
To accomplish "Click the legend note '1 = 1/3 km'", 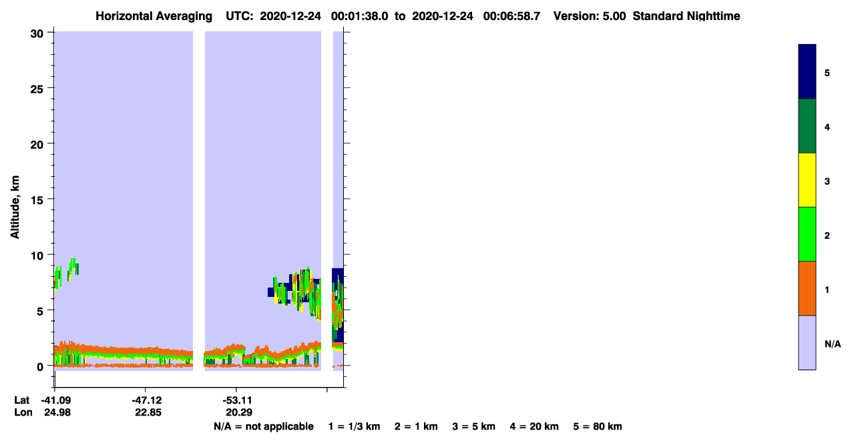I will point(356,427).
